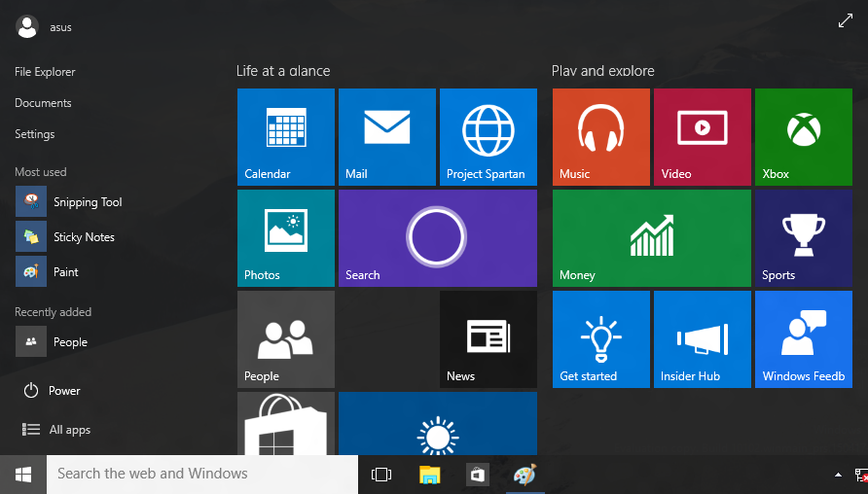Viewport: 868px width, 494px height.
Task: Click the Play and explore group title
Action: pyautogui.click(x=603, y=71)
